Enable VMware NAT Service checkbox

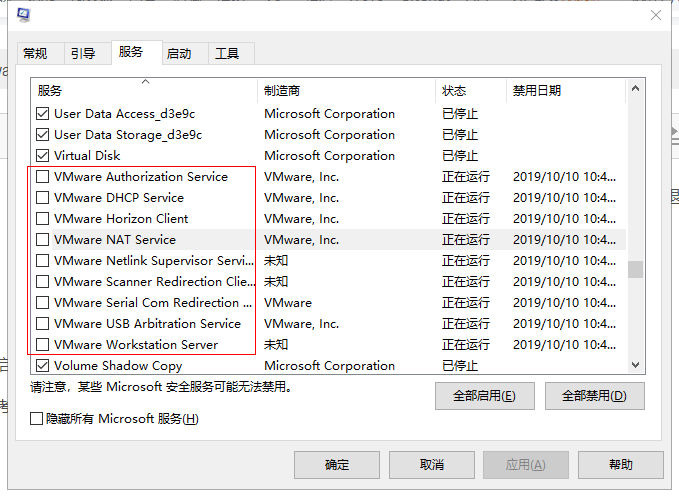click(42, 239)
